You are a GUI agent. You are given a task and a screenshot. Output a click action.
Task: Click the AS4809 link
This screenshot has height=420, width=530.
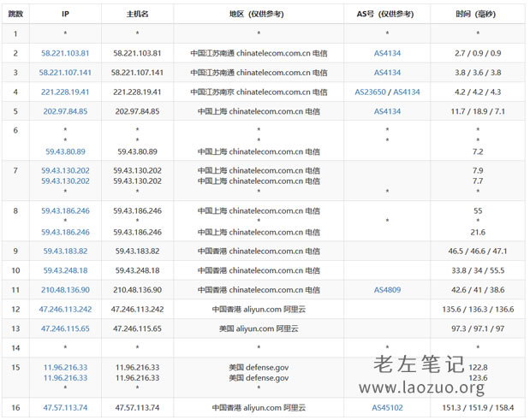coord(387,290)
